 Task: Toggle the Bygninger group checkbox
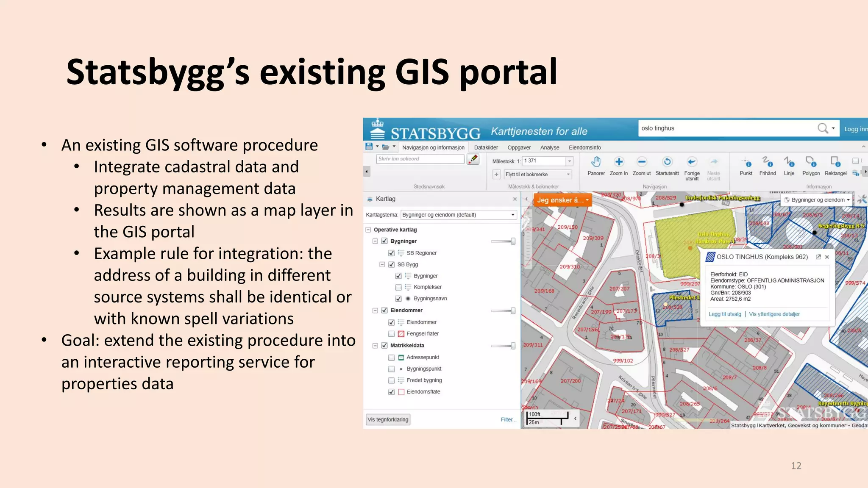click(384, 241)
